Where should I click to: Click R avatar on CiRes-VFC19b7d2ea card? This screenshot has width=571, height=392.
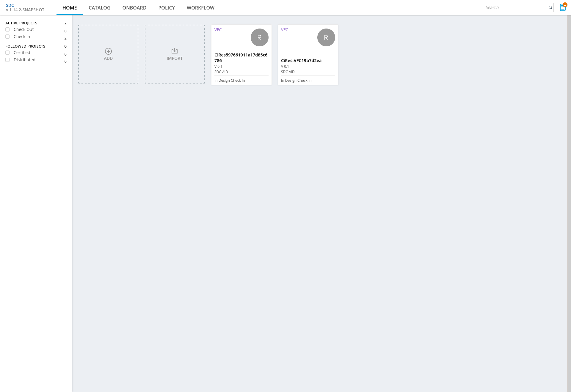pyautogui.click(x=326, y=37)
